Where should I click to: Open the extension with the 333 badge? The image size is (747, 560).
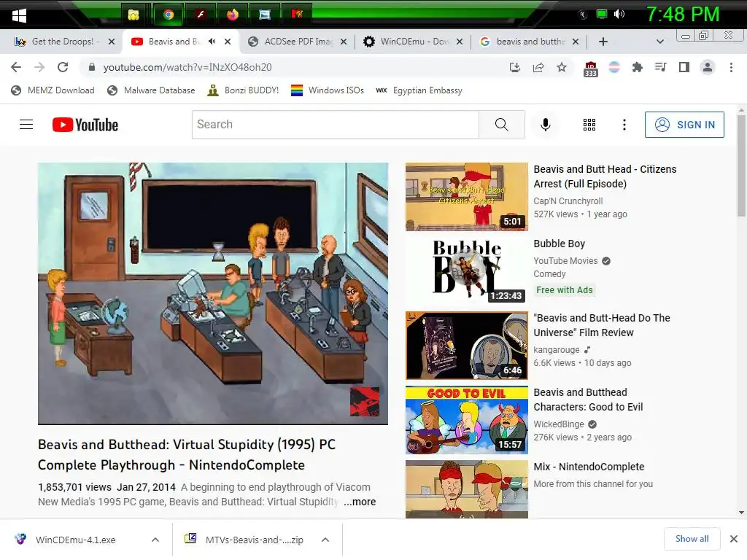point(590,69)
